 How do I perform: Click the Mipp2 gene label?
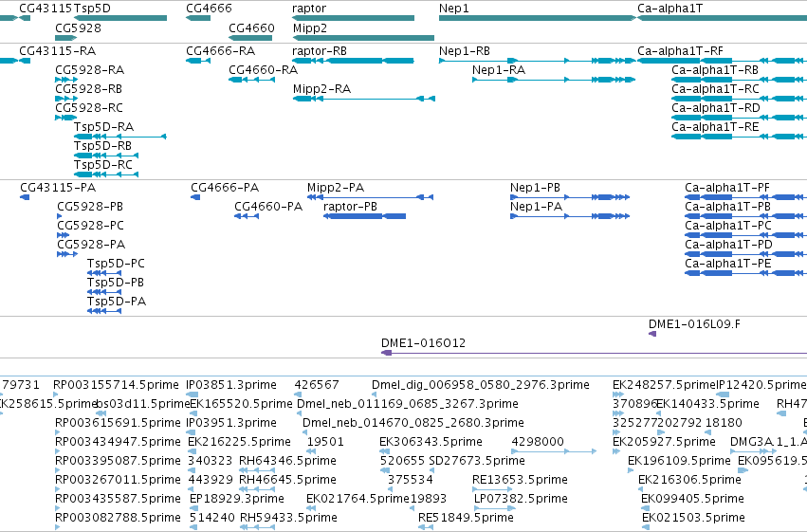pyautogui.click(x=310, y=28)
